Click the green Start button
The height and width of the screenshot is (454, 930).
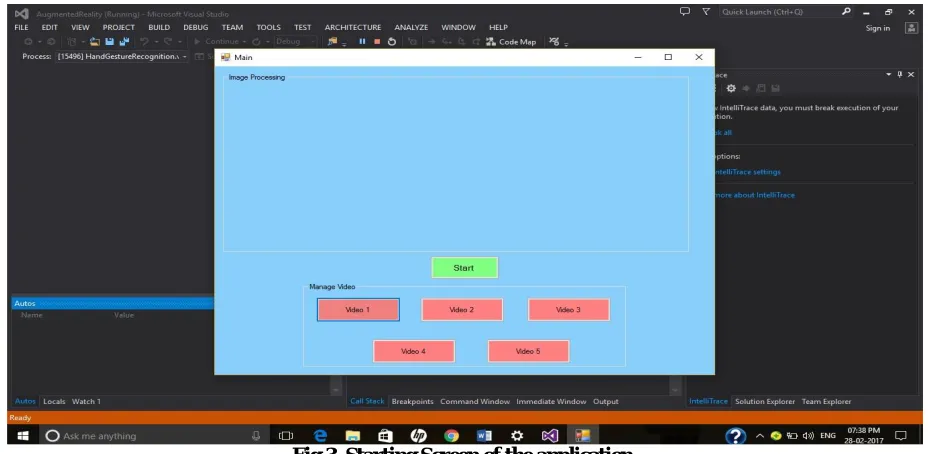pos(464,268)
